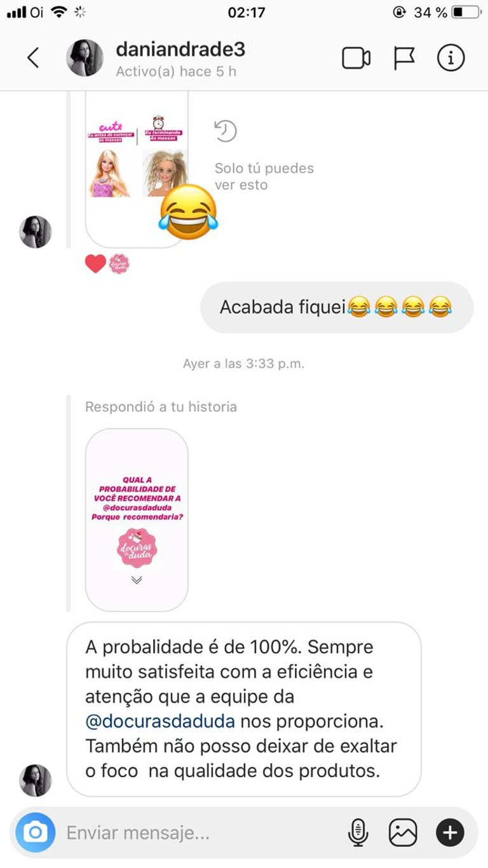Open the docurasdaduda recommendation story preview
The width and height of the screenshot is (488, 868).
tap(137, 520)
